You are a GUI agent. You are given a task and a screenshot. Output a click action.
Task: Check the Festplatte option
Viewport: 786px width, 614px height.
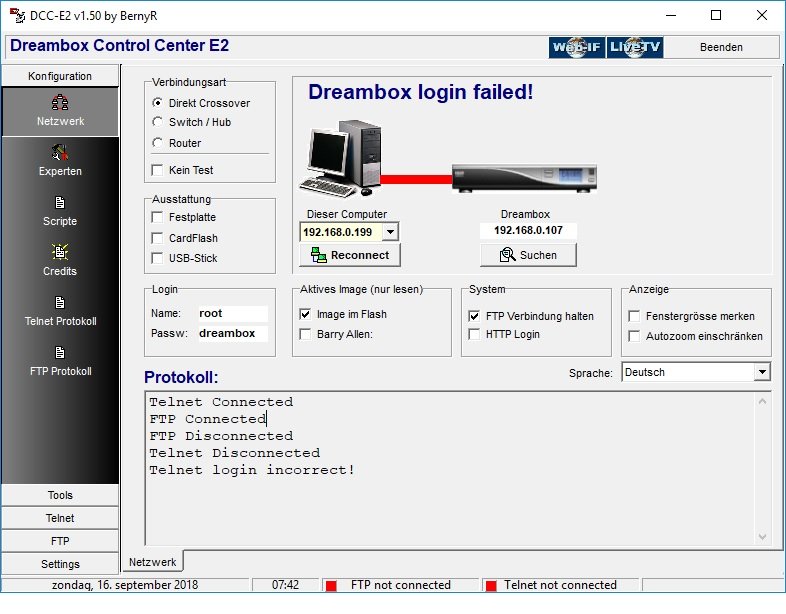[x=157, y=217]
